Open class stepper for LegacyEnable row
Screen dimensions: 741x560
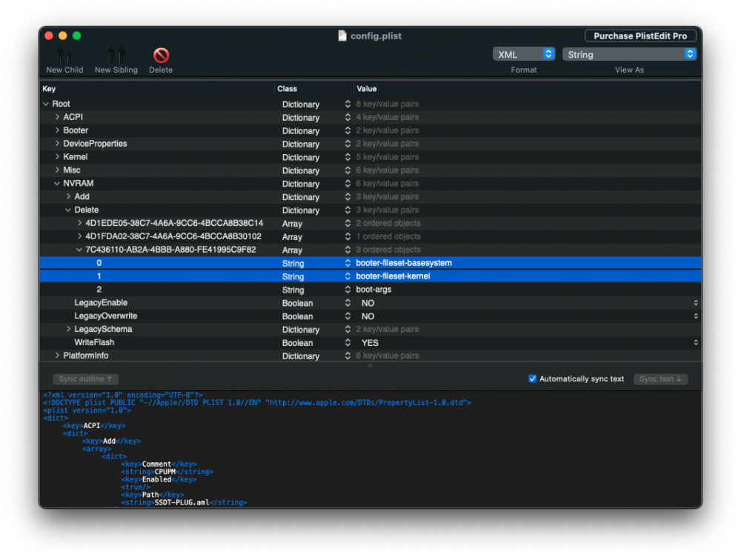(348, 302)
